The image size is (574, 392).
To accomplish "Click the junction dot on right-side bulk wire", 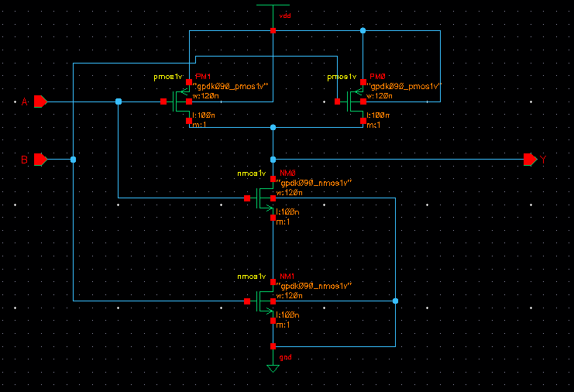I will [395, 301].
